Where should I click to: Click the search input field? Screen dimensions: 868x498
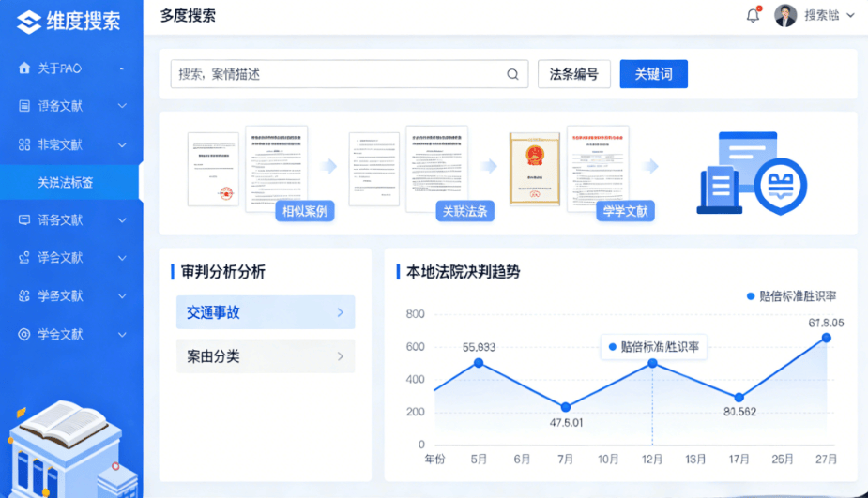[x=338, y=74]
